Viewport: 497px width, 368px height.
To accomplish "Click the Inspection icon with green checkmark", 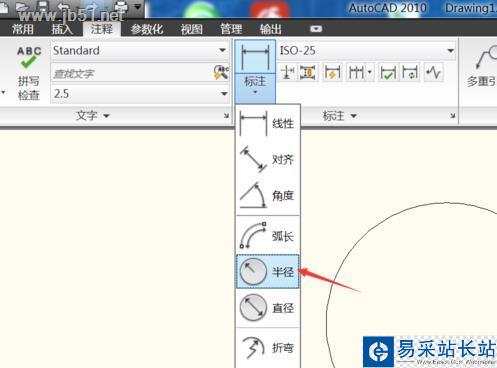I will (x=388, y=72).
